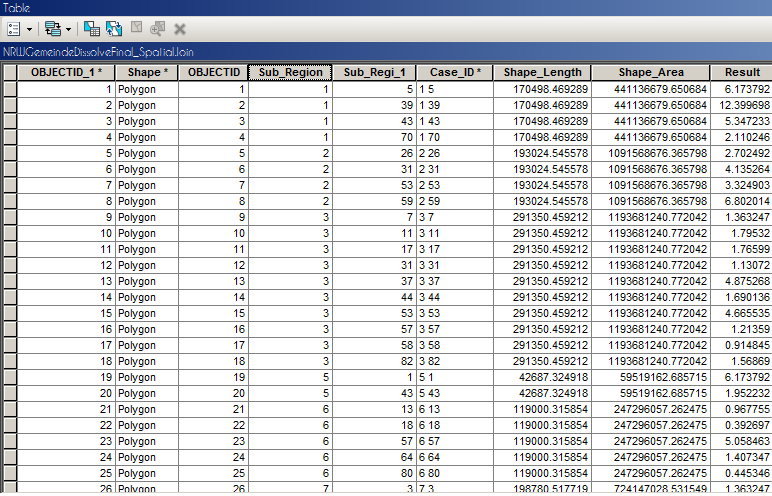The width and height of the screenshot is (772, 496).
Task: Click OBJECTID cell in row 16
Action: 214,330
